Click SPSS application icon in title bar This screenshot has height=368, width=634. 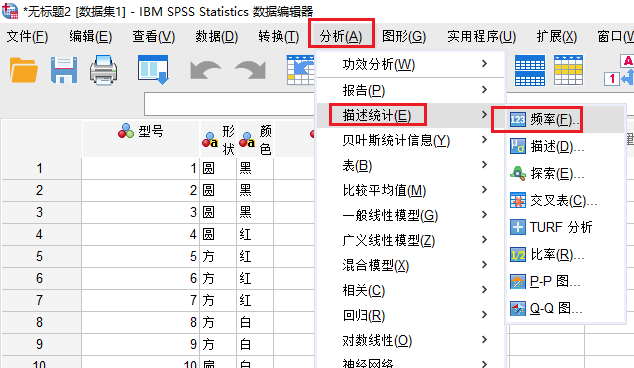(10, 11)
